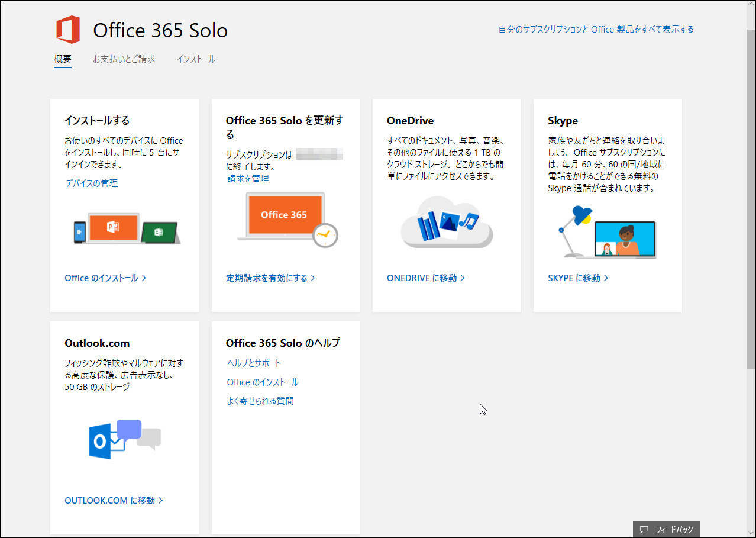Click the Office 365 Solo を更新する heading
The width and height of the screenshot is (756, 538).
285,127
